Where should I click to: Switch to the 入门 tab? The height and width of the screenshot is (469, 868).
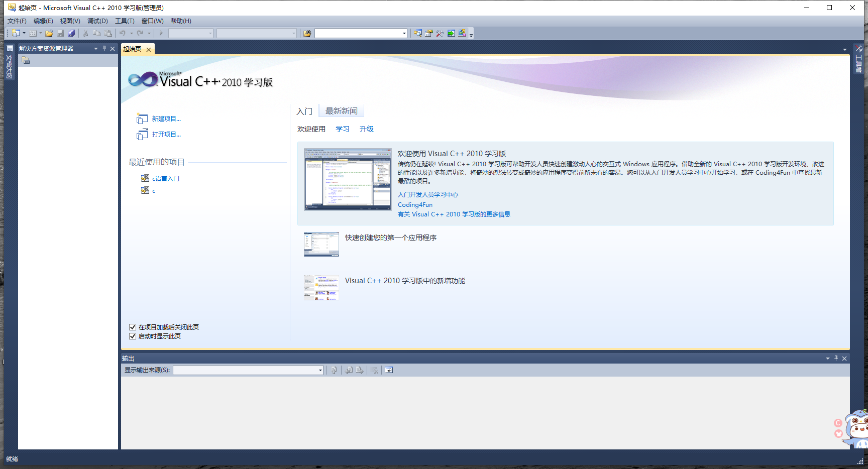click(x=304, y=111)
